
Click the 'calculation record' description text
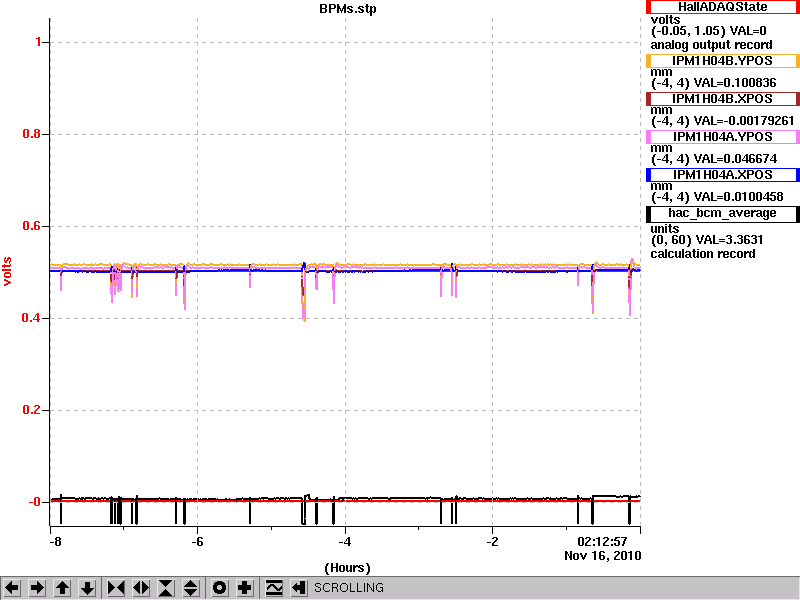click(703, 254)
